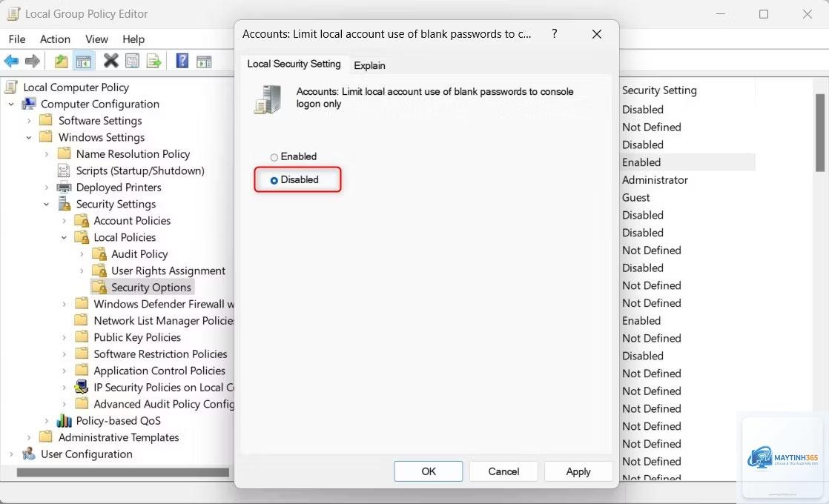Click the Apply button
Viewport: 829px width, 504px height.
(x=578, y=471)
